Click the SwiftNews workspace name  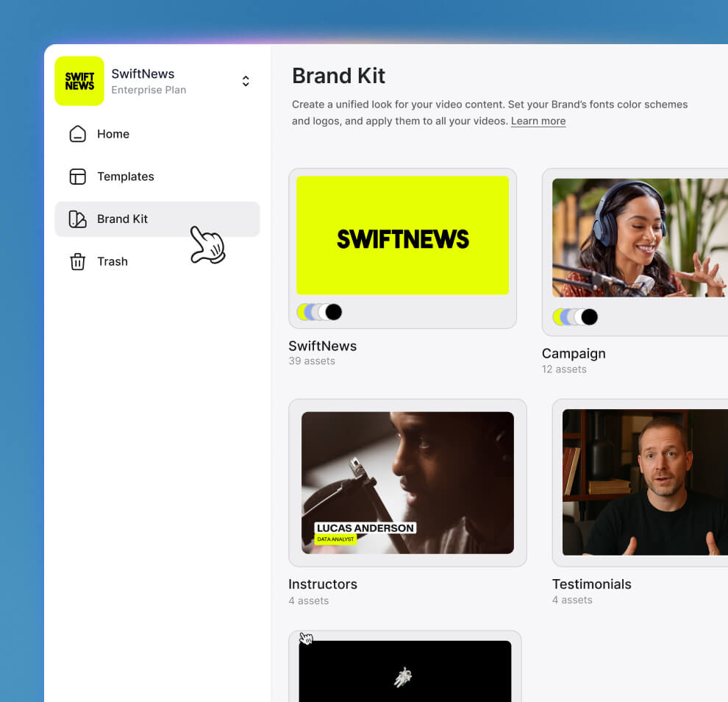coord(143,74)
